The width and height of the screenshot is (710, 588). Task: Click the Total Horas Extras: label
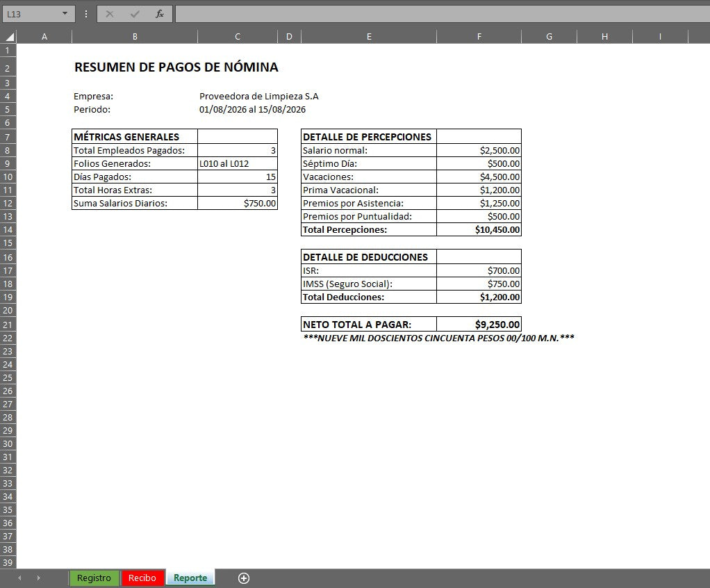[135, 190]
